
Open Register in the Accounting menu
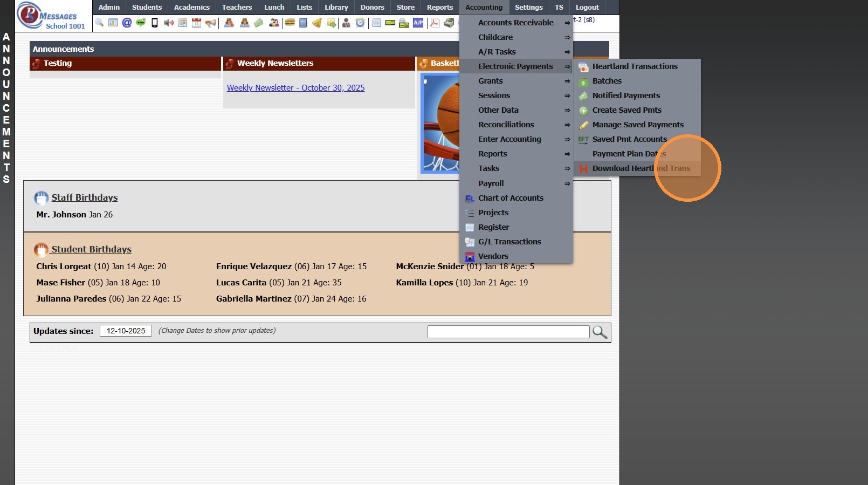[516, 227]
